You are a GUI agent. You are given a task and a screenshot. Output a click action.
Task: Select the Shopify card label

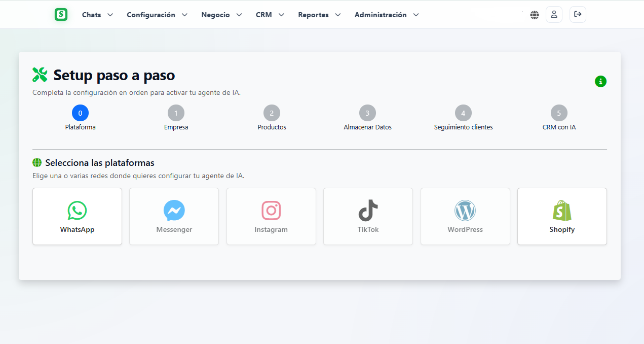[562, 230]
